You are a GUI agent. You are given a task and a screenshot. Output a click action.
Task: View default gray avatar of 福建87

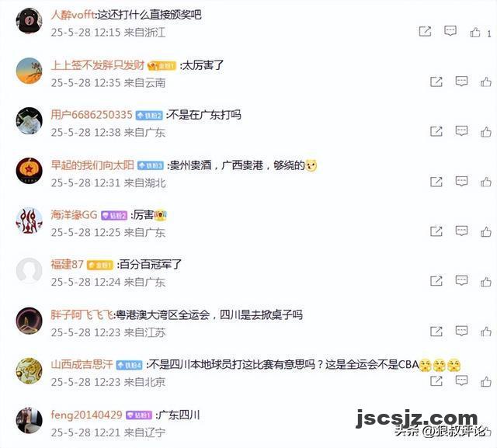pyautogui.click(x=30, y=270)
